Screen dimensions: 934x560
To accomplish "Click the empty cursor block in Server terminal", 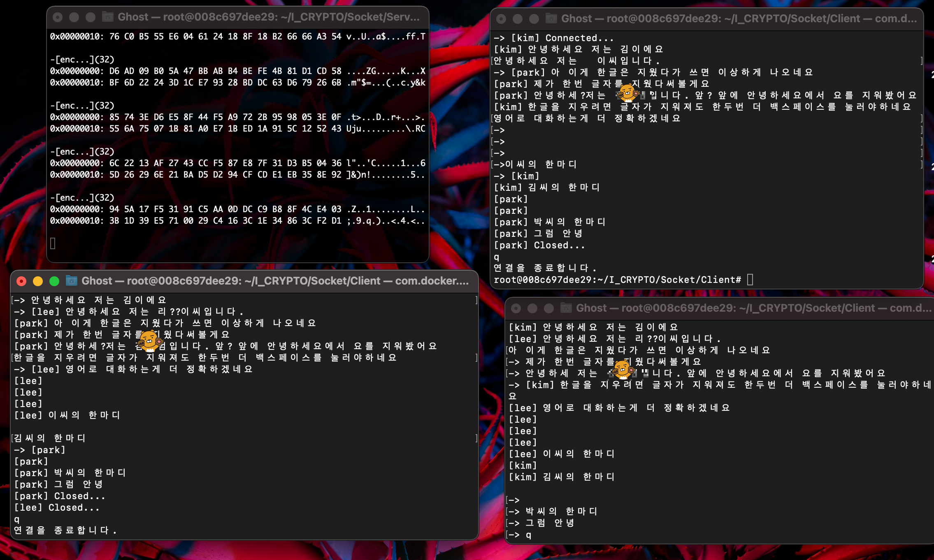I will [53, 243].
